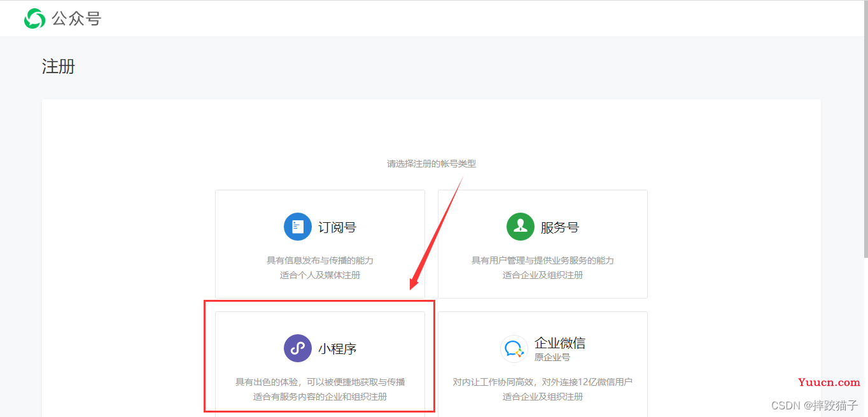The image size is (868, 417).
Task: Click text 具有出色的体验，可以被便捷地获取与传播
Action: point(320,382)
